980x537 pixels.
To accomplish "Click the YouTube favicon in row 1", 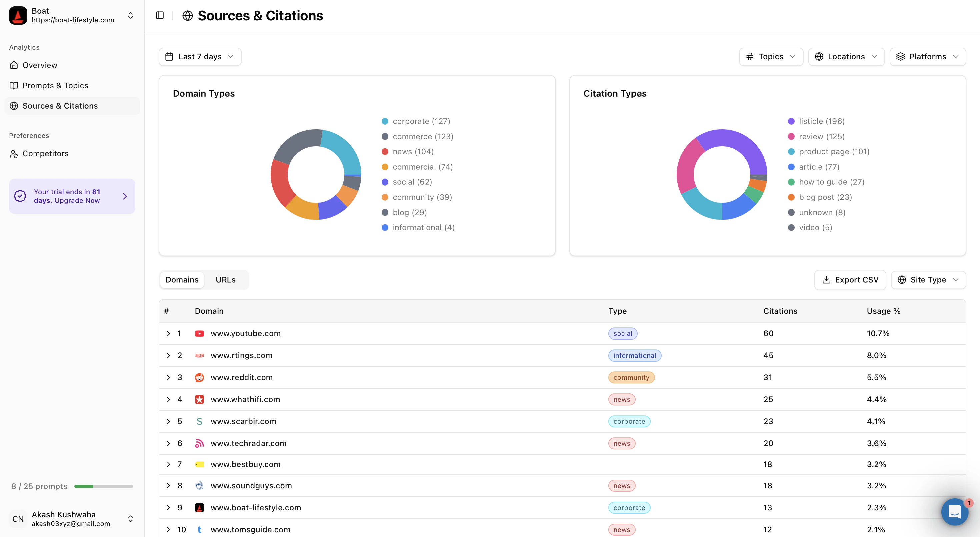I will pyautogui.click(x=199, y=333).
